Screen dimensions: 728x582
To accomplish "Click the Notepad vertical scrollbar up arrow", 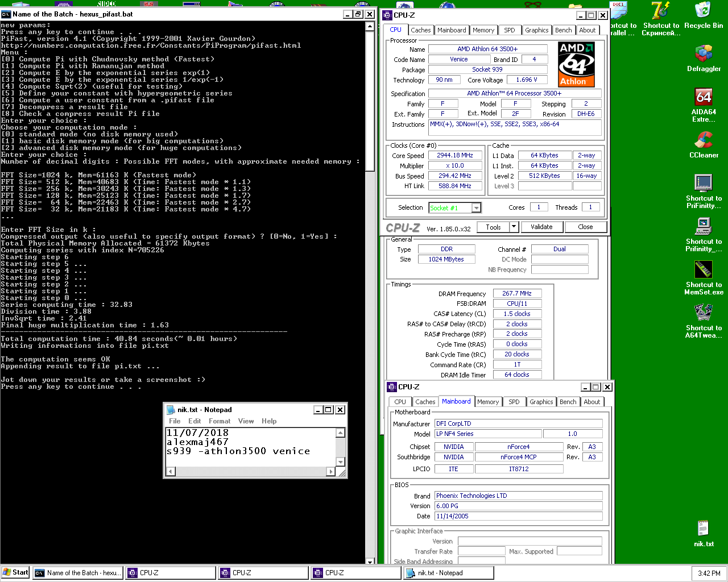I will (x=340, y=433).
